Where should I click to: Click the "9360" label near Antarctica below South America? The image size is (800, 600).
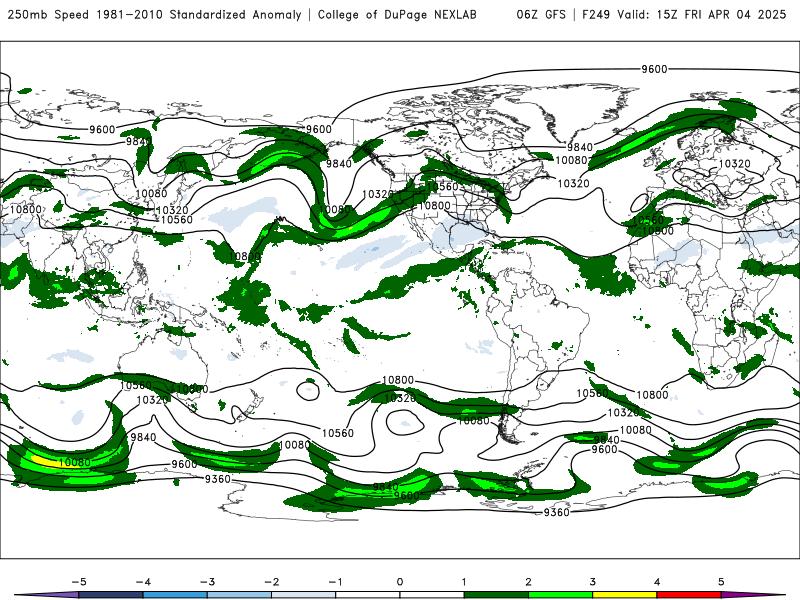556,512
